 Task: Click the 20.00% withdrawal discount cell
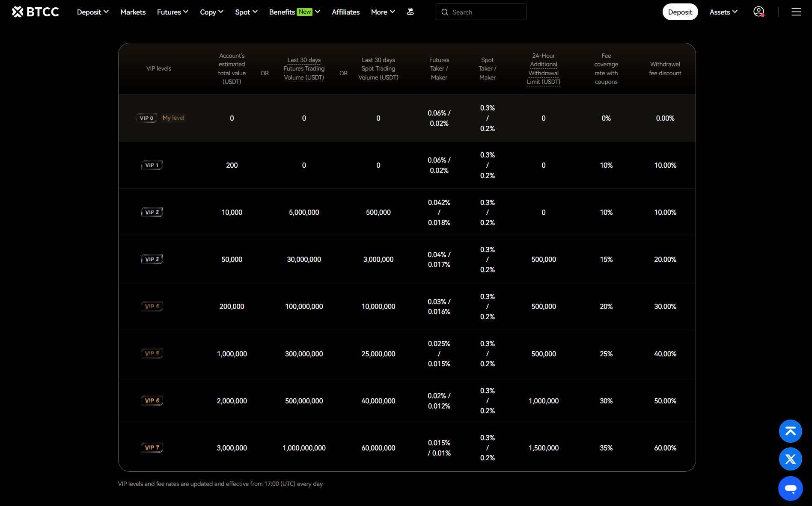tap(665, 259)
